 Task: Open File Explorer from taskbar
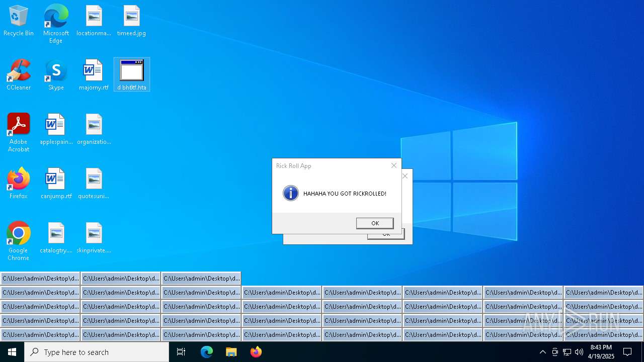point(231,352)
